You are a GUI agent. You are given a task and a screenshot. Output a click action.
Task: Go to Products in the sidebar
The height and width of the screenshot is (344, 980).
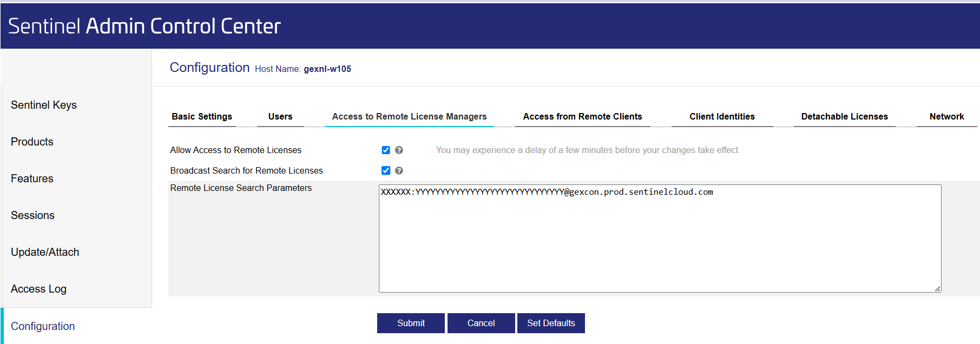(x=32, y=142)
